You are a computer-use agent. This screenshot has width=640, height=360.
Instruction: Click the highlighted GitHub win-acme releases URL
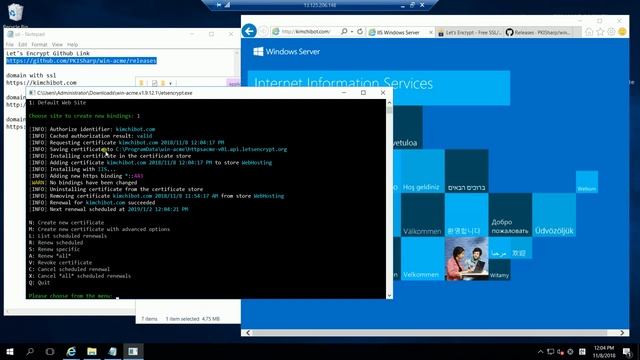coord(81,61)
